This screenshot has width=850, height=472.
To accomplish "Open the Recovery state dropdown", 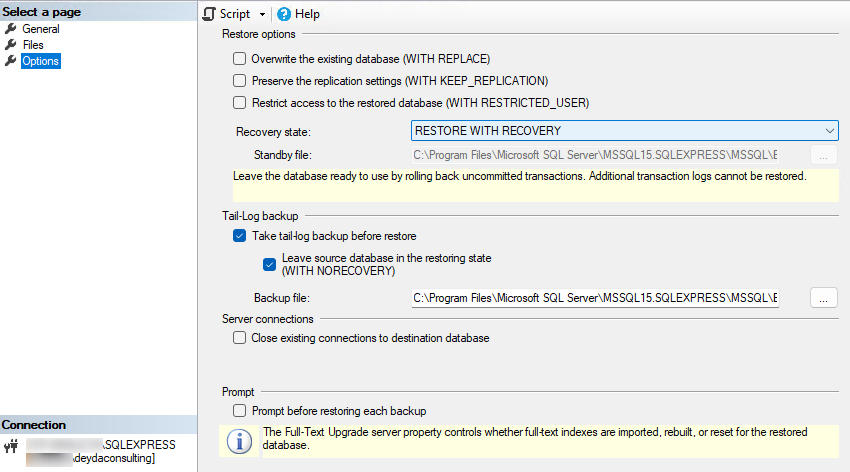I will click(x=624, y=131).
